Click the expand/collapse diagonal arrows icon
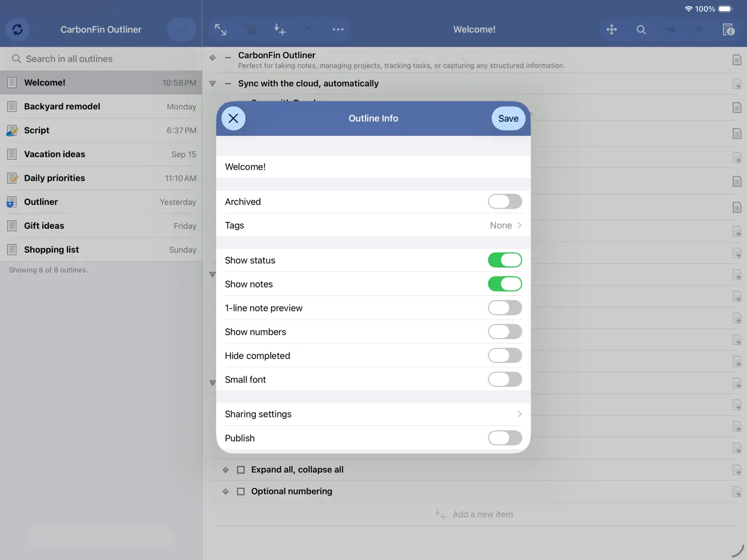 pyautogui.click(x=220, y=29)
